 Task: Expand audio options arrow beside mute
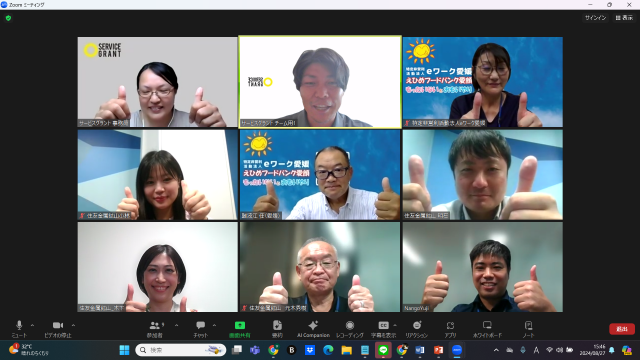[32, 325]
